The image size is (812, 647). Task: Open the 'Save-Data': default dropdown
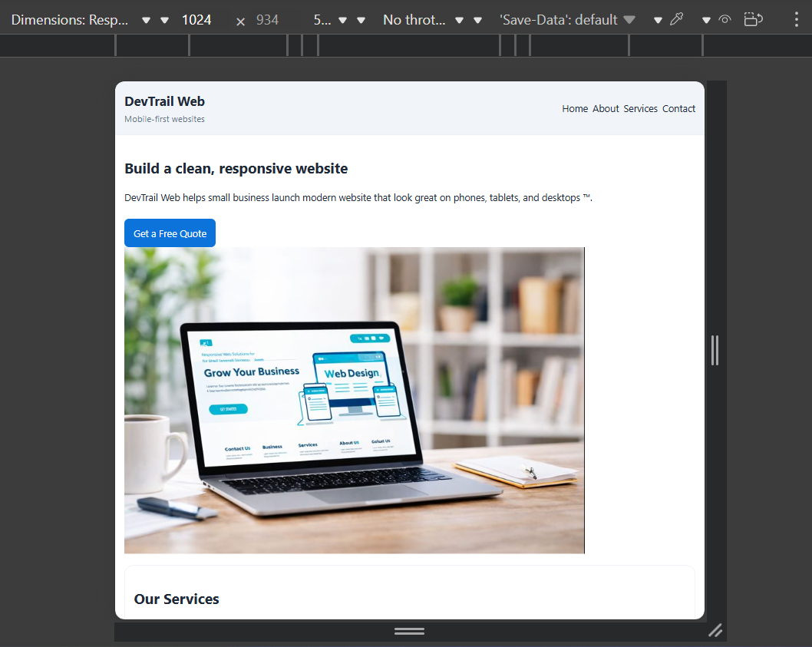[567, 20]
